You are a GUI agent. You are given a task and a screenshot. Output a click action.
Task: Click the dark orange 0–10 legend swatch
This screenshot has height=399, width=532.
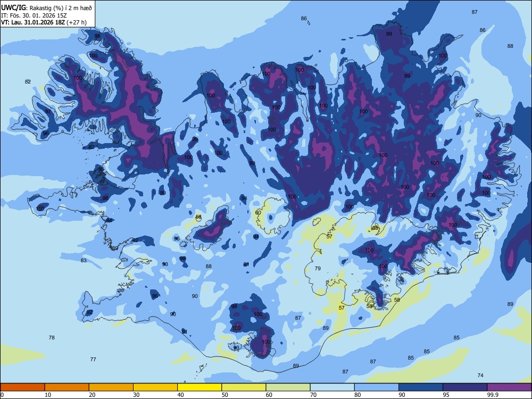[x=22, y=387]
